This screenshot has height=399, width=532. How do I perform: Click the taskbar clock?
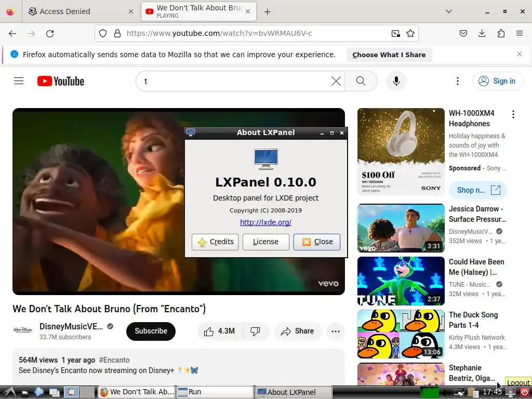[491, 392]
